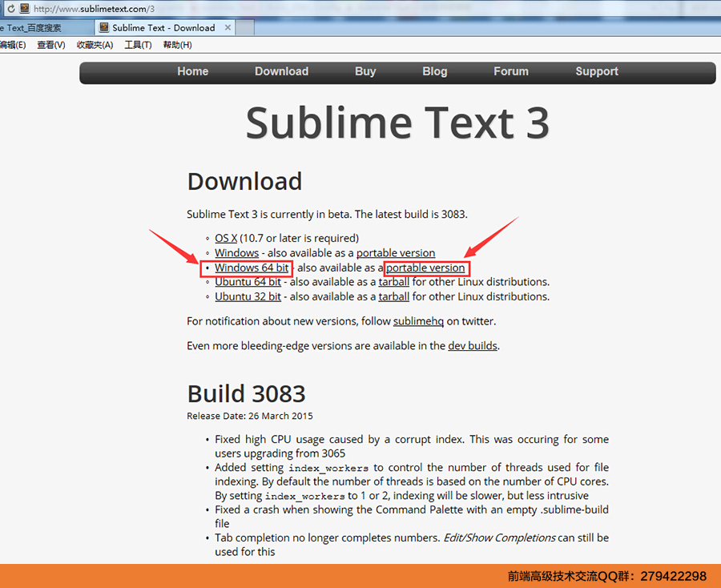Open the 工具(T) menu
Image resolution: width=721 pixels, height=588 pixels.
[137, 45]
